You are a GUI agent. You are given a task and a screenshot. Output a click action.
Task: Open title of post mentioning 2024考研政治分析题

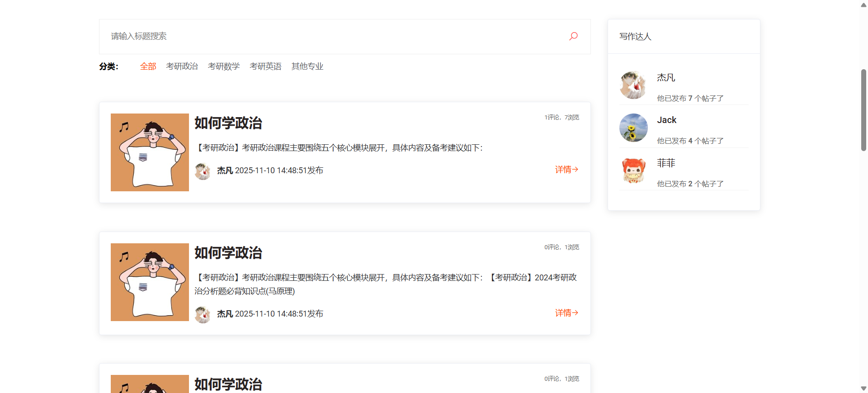[x=228, y=253]
